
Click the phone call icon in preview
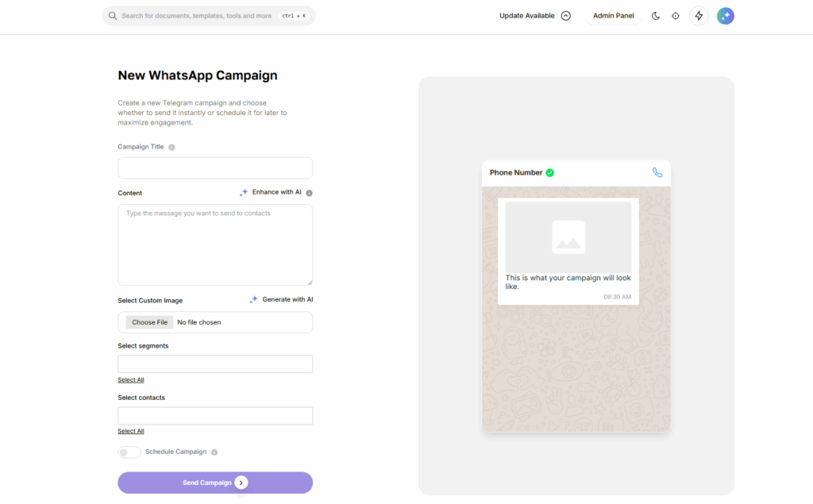(x=657, y=173)
